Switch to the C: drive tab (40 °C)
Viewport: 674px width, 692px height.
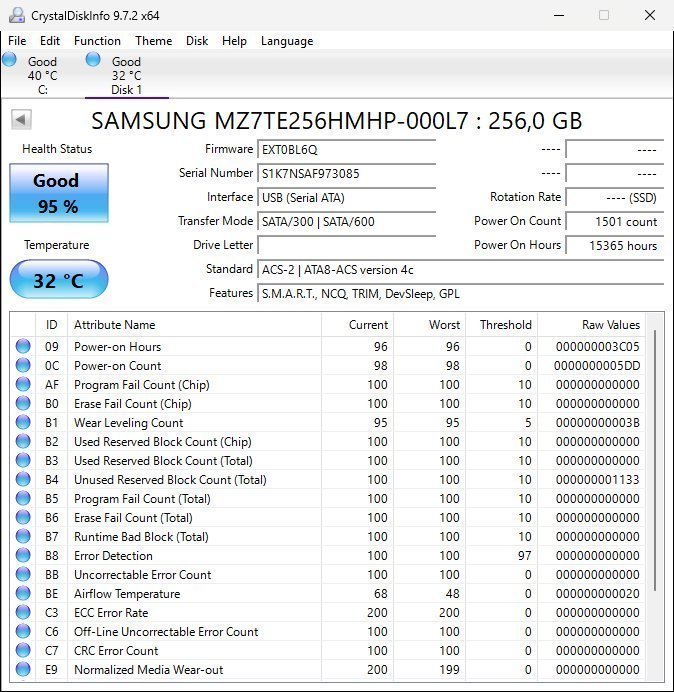pyautogui.click(x=42, y=75)
